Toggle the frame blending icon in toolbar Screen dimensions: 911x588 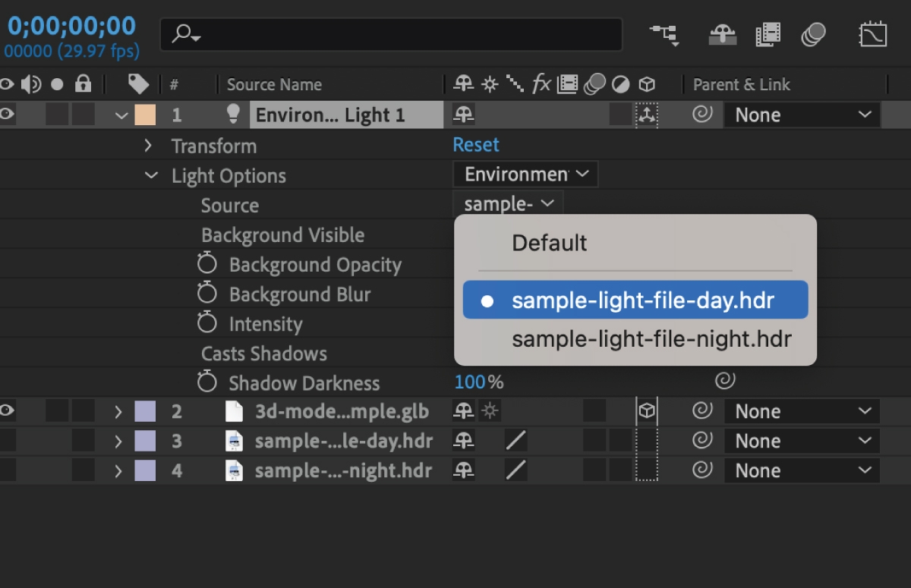coord(768,34)
